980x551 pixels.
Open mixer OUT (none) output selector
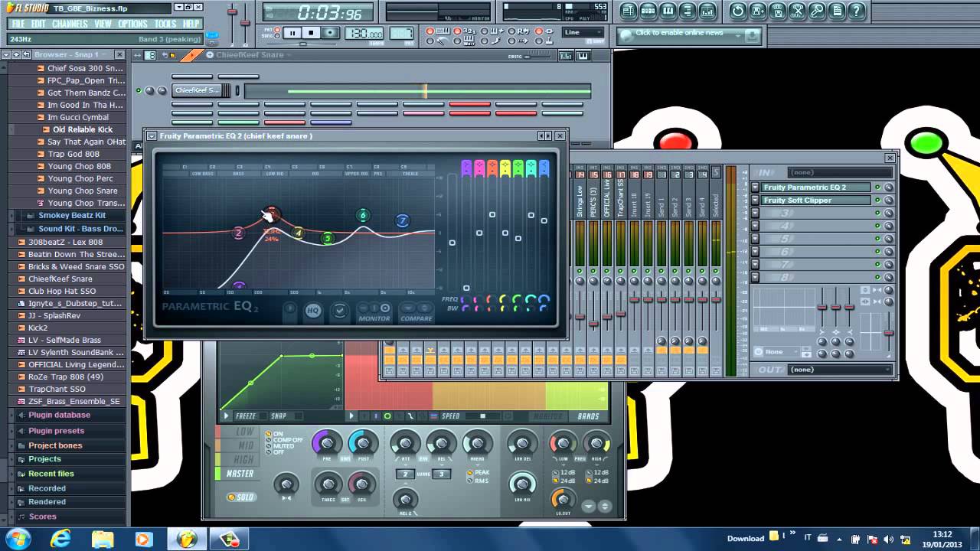pyautogui.click(x=840, y=370)
